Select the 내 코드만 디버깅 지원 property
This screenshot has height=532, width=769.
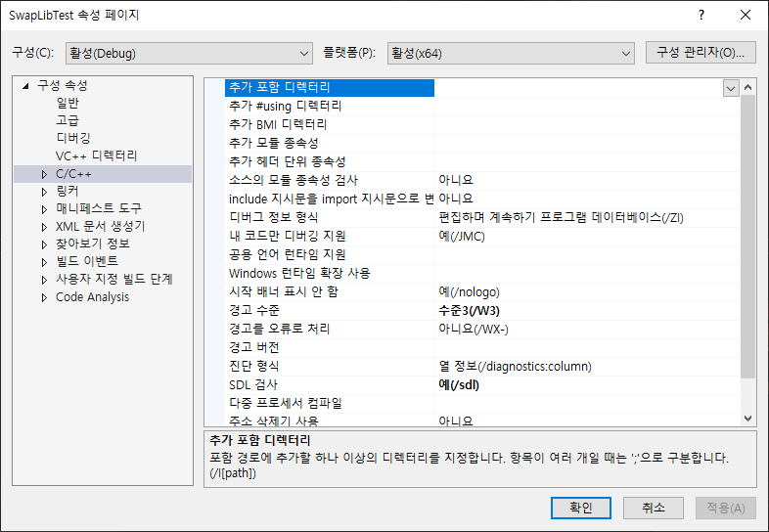[x=330, y=237]
